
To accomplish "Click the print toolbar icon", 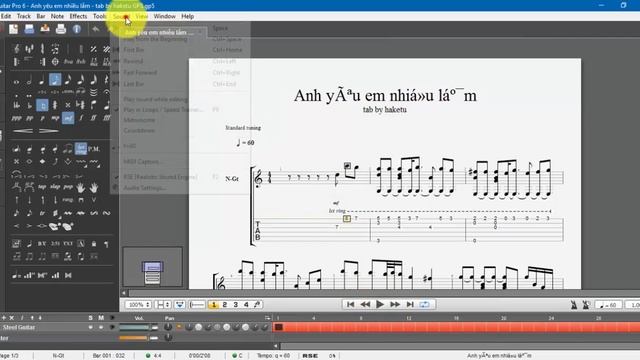I will pyautogui.click(x=61, y=29).
